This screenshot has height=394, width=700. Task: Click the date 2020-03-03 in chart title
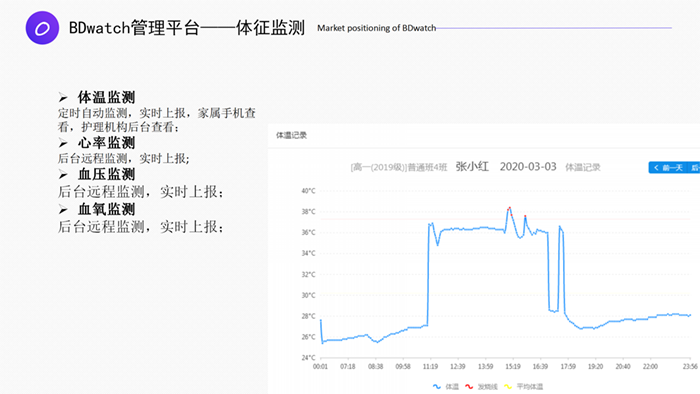tap(528, 167)
